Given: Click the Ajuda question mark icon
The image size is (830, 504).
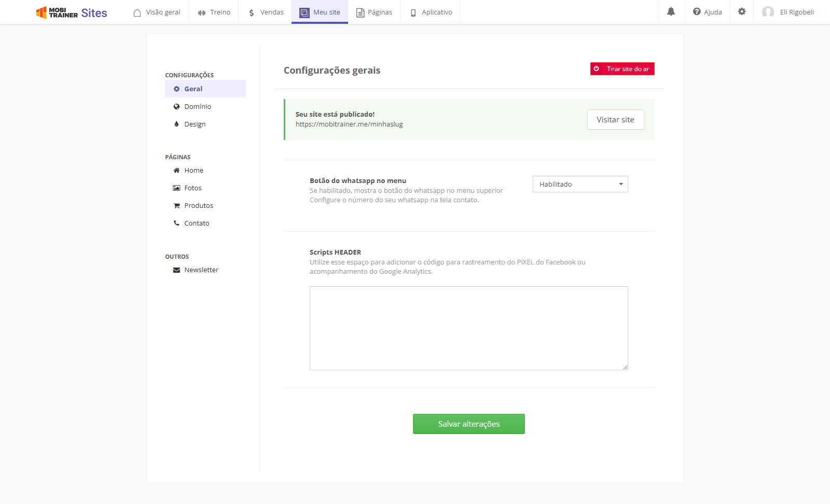Looking at the screenshot, I should click(697, 11).
